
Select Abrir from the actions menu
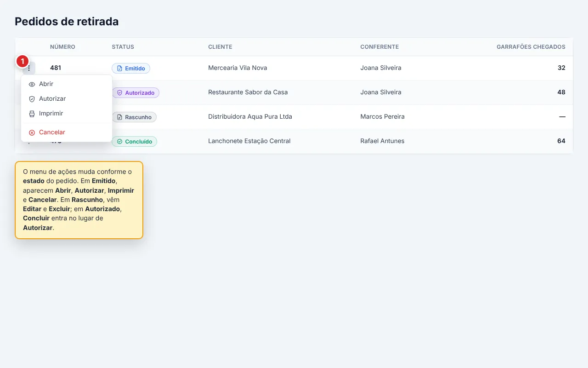[67, 84]
